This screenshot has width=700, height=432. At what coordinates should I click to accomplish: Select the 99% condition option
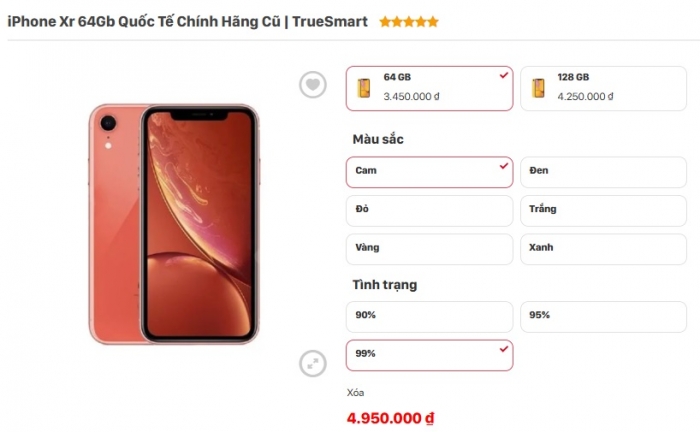(429, 355)
